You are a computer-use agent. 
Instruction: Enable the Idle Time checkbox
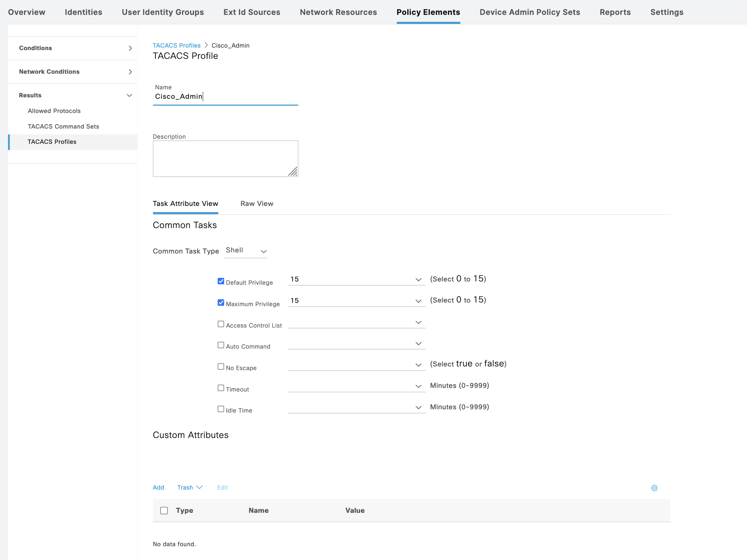pos(221,409)
